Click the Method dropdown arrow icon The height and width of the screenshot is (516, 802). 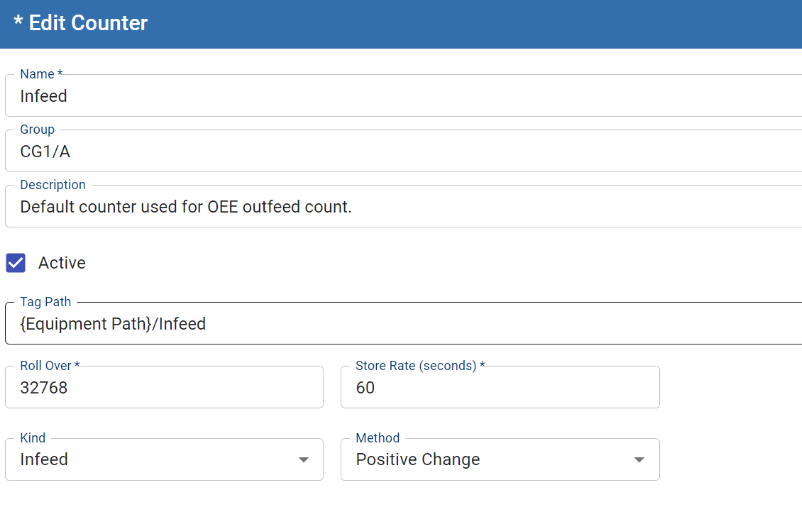click(639, 460)
